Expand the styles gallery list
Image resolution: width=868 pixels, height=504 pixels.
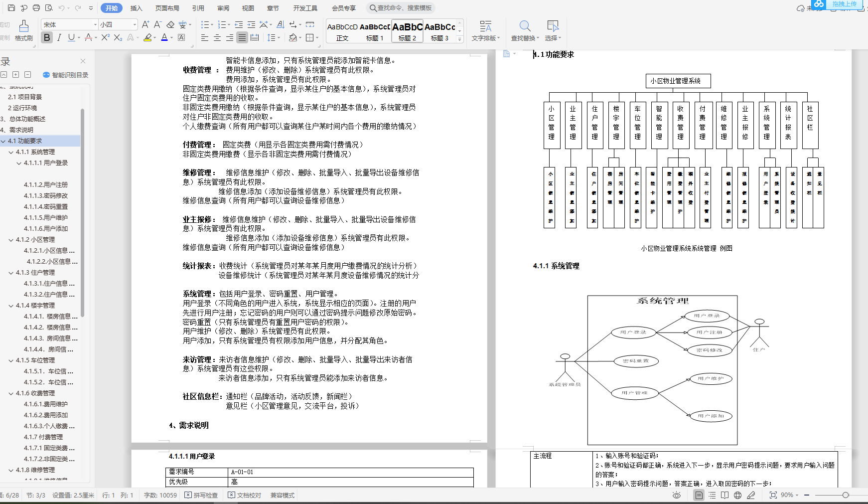tap(459, 39)
